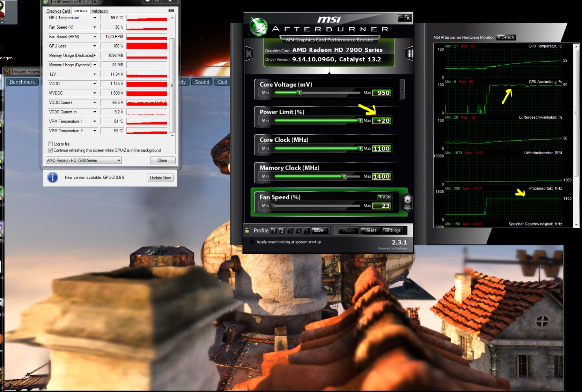Open the GPU Temperature sensor dropdown
This screenshot has width=582, height=392.
click(x=94, y=18)
